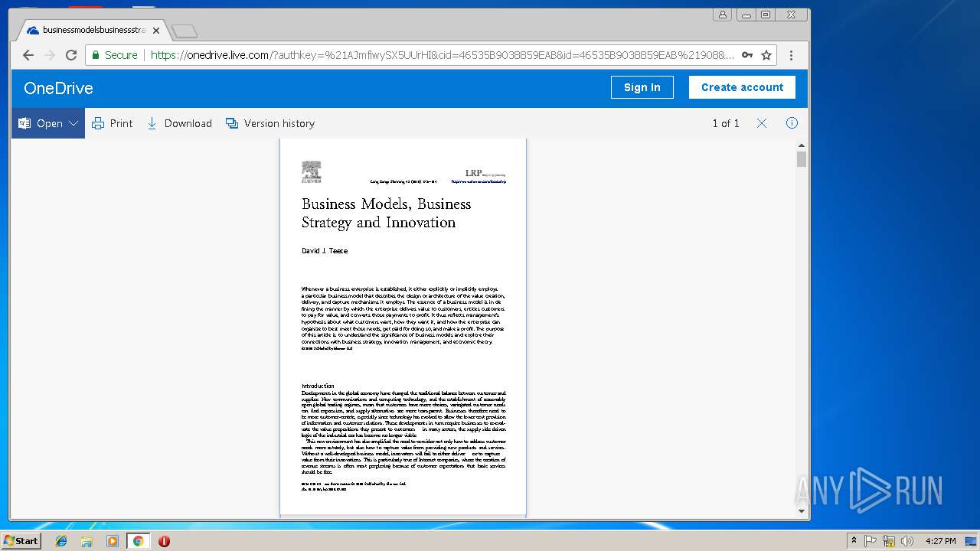Click the 4:27 PM clock
The image size is (980, 551).
coord(940,541)
